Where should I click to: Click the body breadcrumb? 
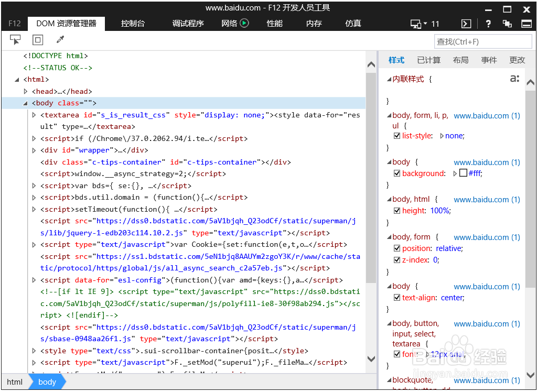pyautogui.click(x=47, y=382)
